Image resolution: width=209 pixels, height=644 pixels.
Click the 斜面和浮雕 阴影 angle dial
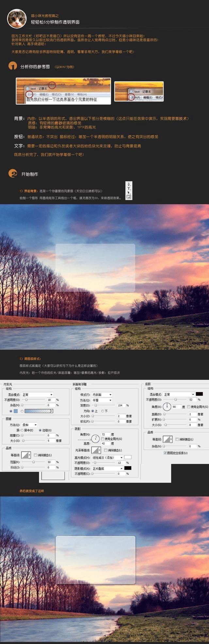95,439
